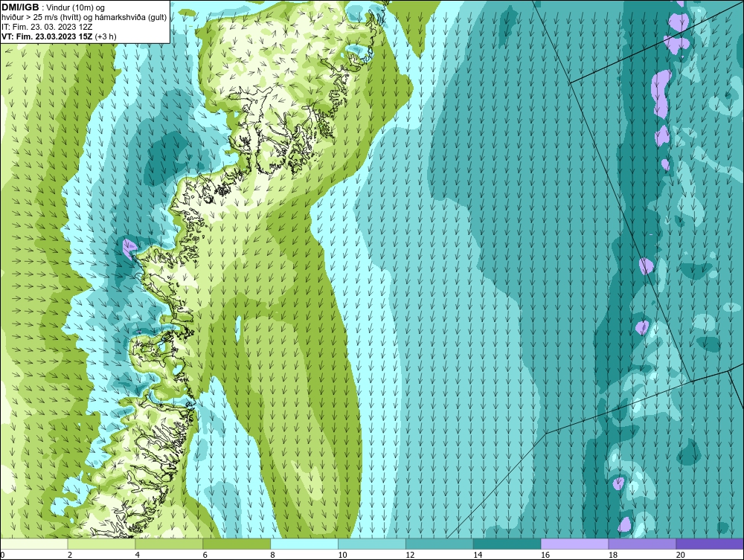Click the 'IT: Fim. 23. 03. 2023 12Z' line
744x560 pixels.
point(46,27)
